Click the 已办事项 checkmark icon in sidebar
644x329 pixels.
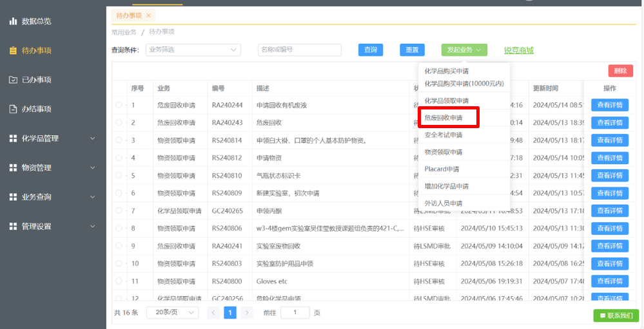(x=13, y=80)
